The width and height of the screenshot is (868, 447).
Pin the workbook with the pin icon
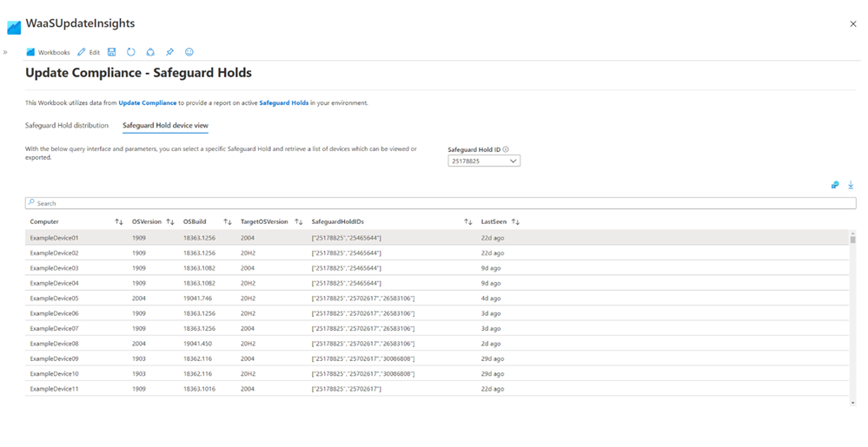click(169, 52)
